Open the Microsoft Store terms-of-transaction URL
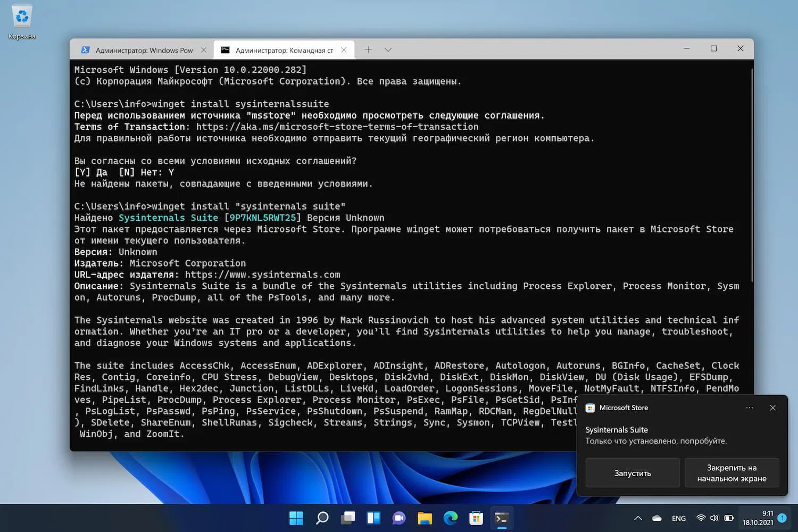This screenshot has height=532, width=798. pos(337,127)
